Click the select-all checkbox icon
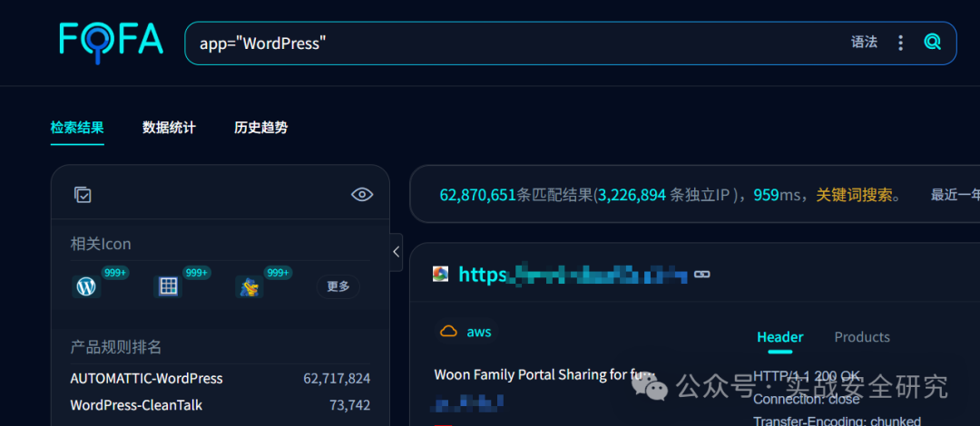The width and height of the screenshot is (980, 426). coord(83,195)
